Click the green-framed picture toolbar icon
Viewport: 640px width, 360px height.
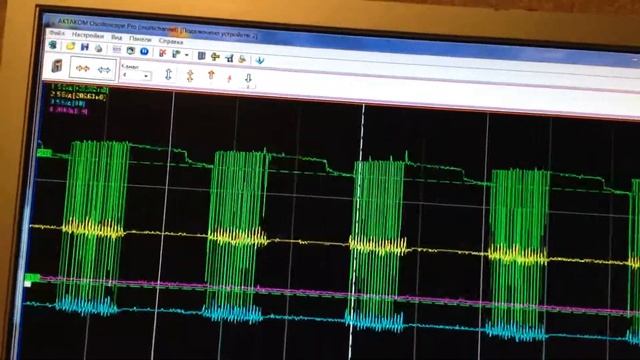(x=131, y=51)
